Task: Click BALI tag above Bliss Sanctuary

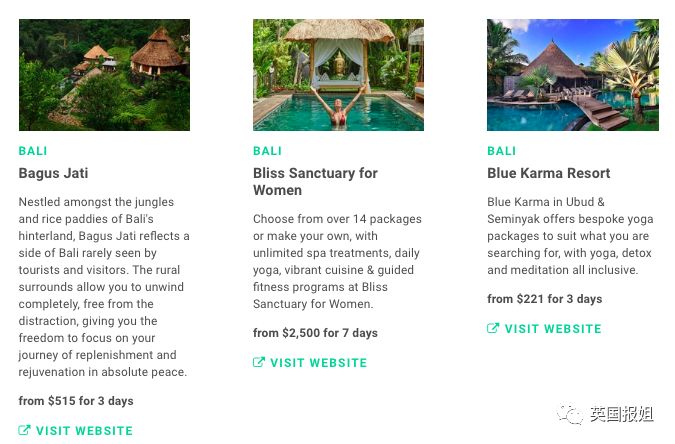Action: pos(267,151)
